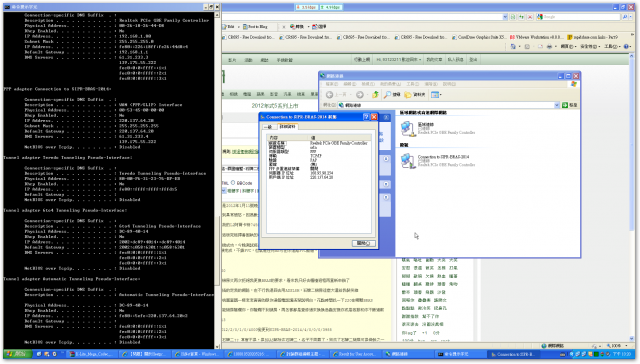Click the Start button on the taskbar
640x364 pixels.
point(16,354)
